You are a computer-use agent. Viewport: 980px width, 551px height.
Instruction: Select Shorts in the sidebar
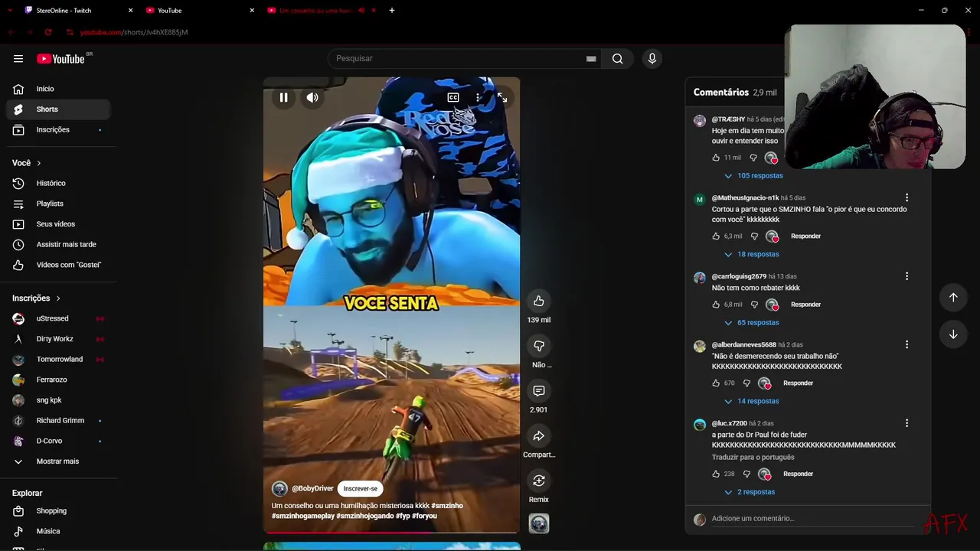(58, 109)
